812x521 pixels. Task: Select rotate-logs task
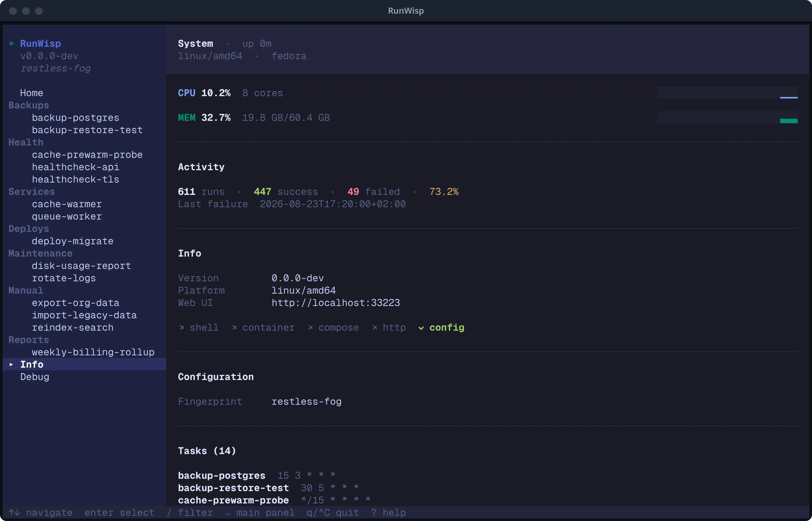point(64,278)
